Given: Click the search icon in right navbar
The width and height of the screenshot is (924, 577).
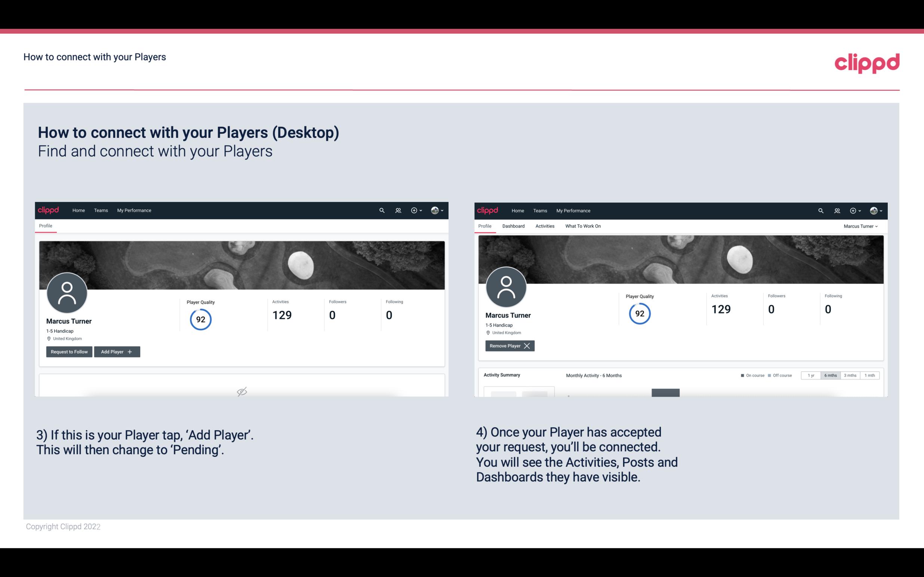Looking at the screenshot, I should click(x=820, y=210).
